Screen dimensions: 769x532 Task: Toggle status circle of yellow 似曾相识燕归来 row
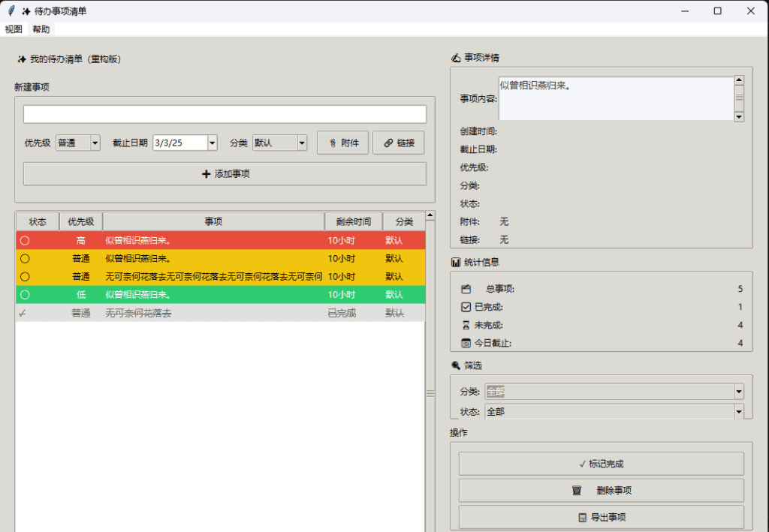click(25, 259)
